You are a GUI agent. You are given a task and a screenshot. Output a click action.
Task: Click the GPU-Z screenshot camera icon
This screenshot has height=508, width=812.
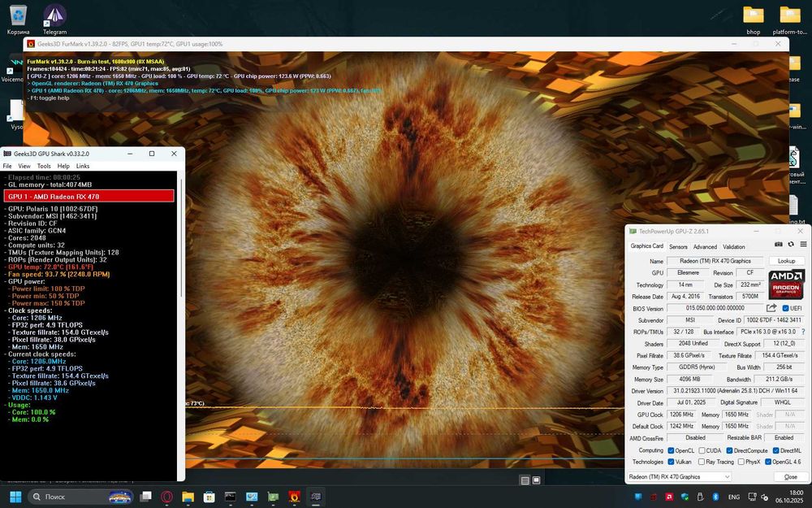coord(779,245)
